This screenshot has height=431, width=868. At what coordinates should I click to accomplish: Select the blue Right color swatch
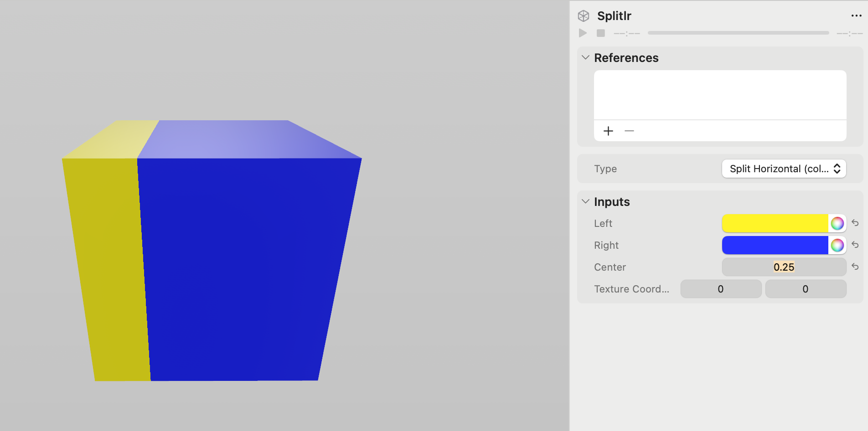[x=775, y=245]
